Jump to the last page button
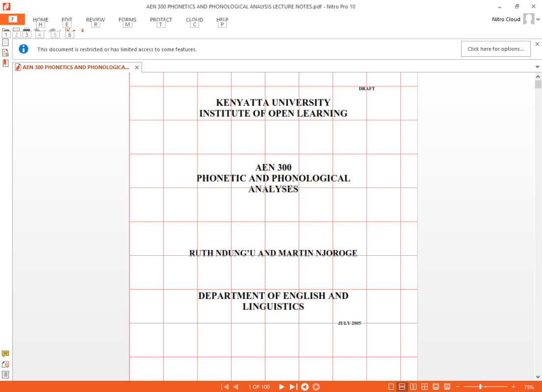The image size is (542, 392). coord(293,387)
